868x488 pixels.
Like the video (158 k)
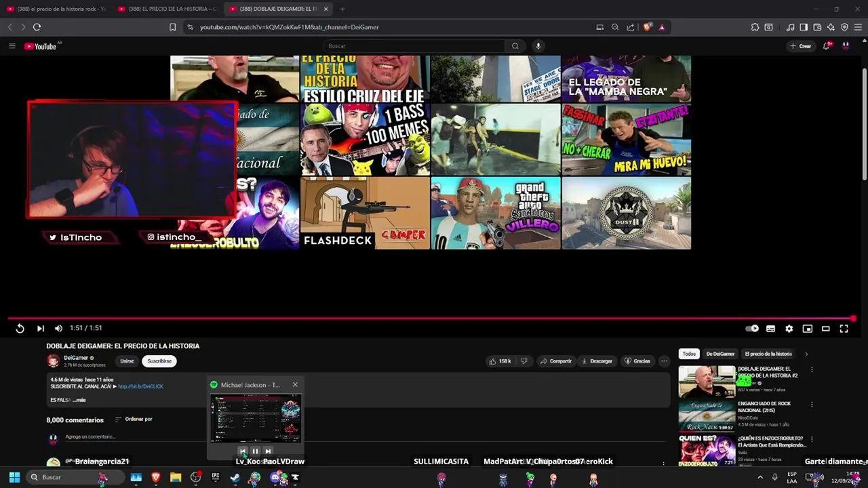tap(500, 361)
